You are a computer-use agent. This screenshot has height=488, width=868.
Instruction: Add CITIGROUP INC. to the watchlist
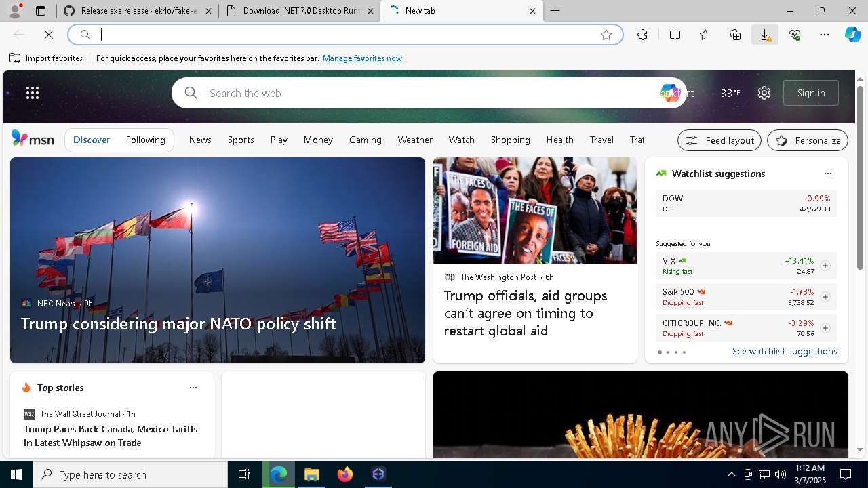click(825, 328)
